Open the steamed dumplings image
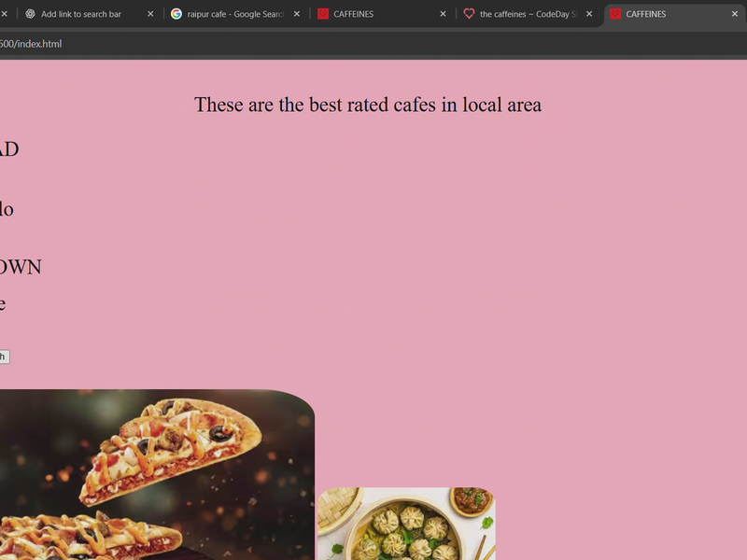This screenshot has width=747, height=560. pos(407,524)
